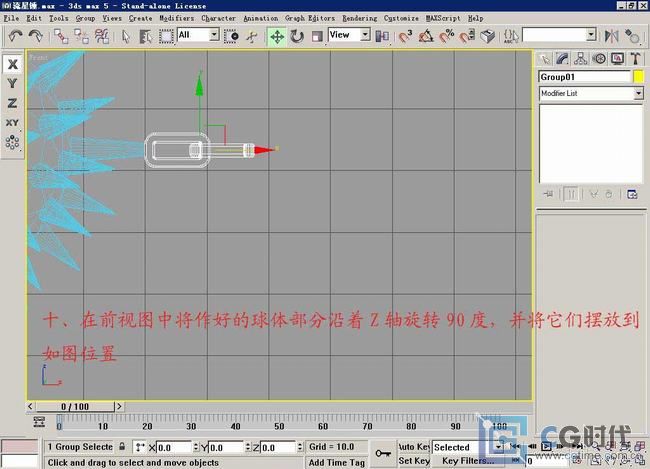Click the Group01 object name field
The width and height of the screenshot is (650, 469).
coord(584,77)
